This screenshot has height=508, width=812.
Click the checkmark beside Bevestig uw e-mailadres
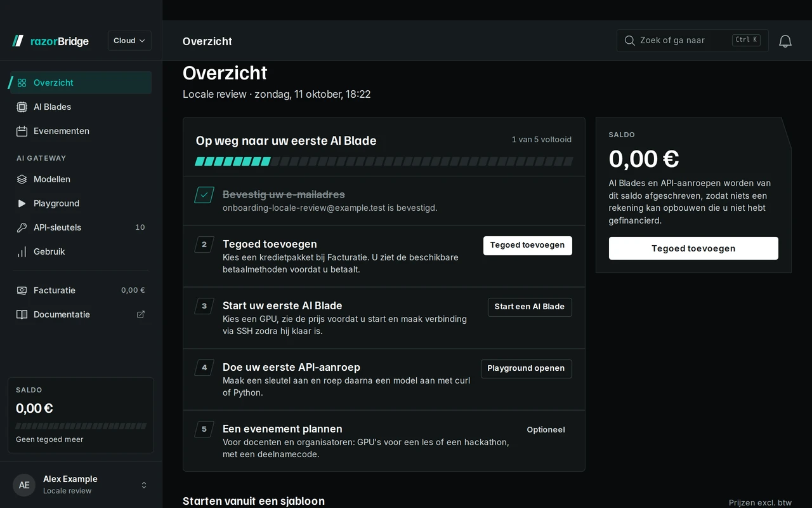[204, 195]
